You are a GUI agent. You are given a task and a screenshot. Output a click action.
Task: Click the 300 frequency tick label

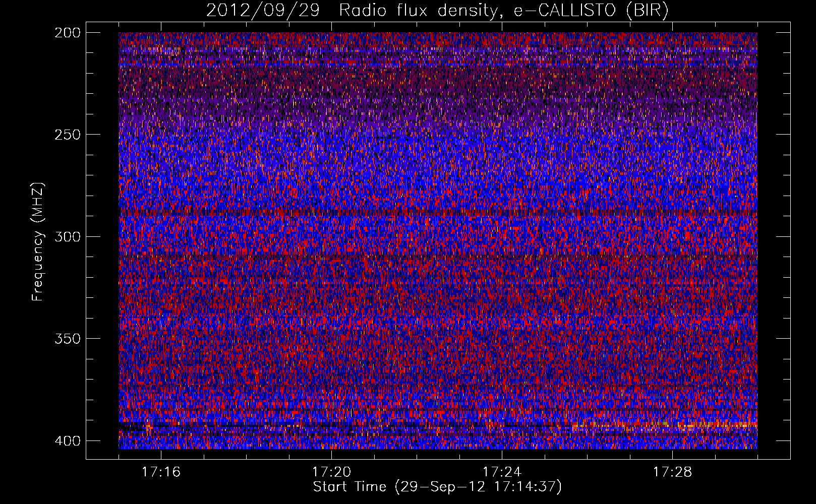[67, 236]
